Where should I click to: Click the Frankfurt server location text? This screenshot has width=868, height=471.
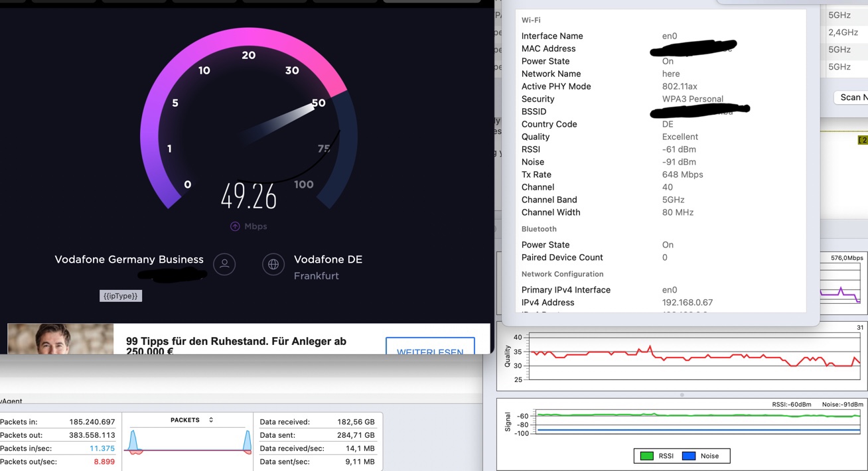[317, 276]
